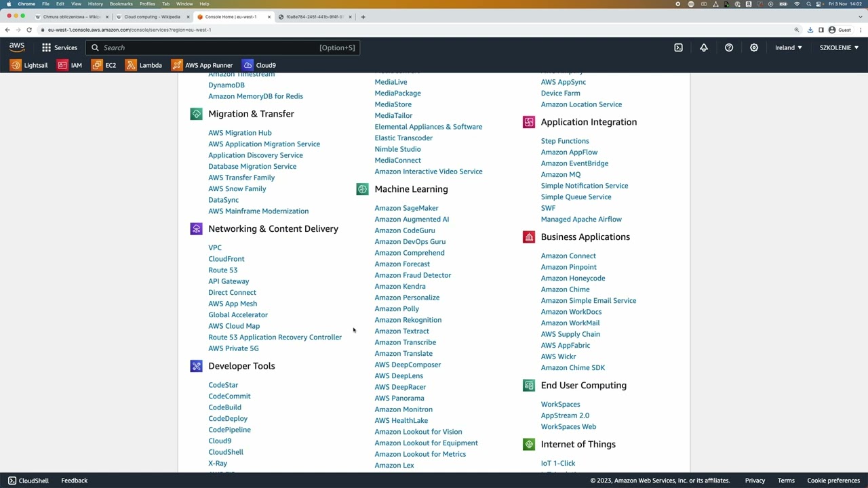This screenshot has width=868, height=488.
Task: Open the Simple Queue Service link
Action: click(576, 197)
